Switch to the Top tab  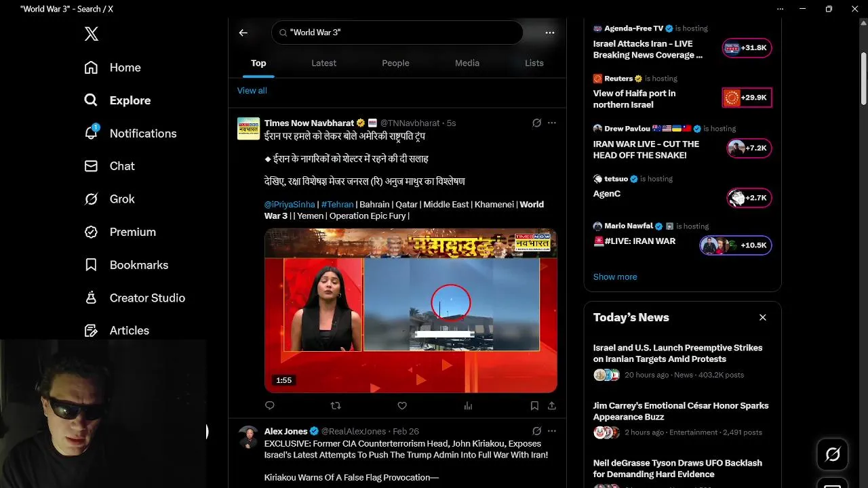[x=258, y=63]
